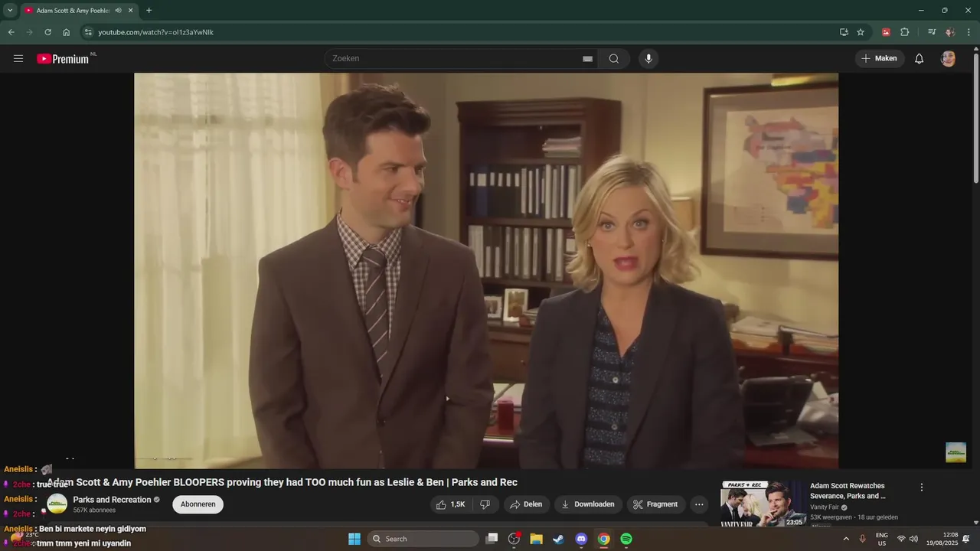Click the Delen share button
The height and width of the screenshot is (551, 980).
[x=526, y=504]
